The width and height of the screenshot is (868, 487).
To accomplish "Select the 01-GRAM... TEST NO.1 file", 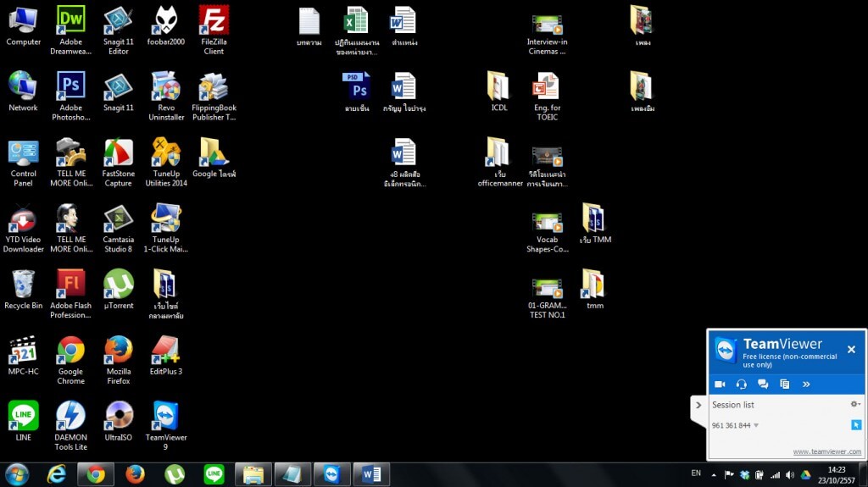I will click(x=547, y=298).
